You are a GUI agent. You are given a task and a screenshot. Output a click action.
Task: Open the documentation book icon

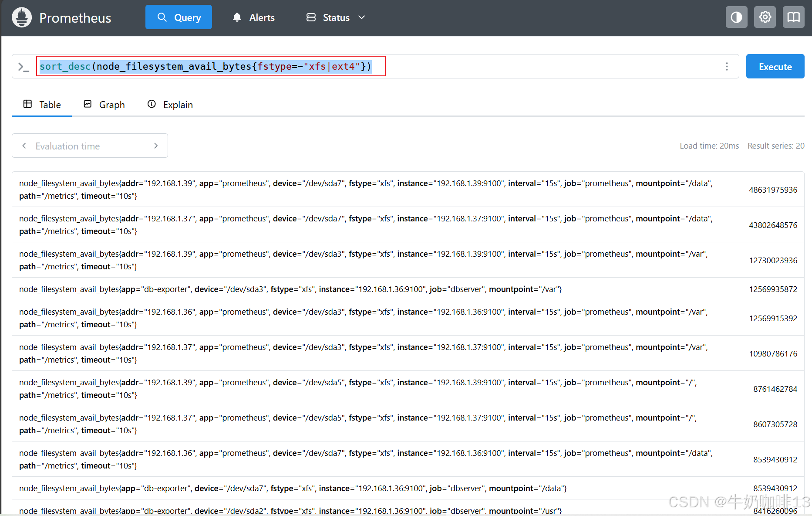pyautogui.click(x=793, y=17)
